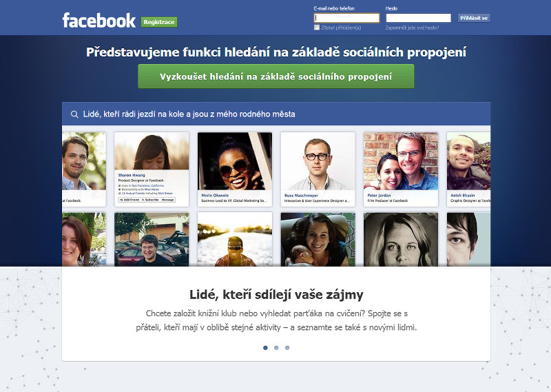Click the Russ Maschmeyer name link
The width and height of the screenshot is (551, 392).
tap(301, 196)
